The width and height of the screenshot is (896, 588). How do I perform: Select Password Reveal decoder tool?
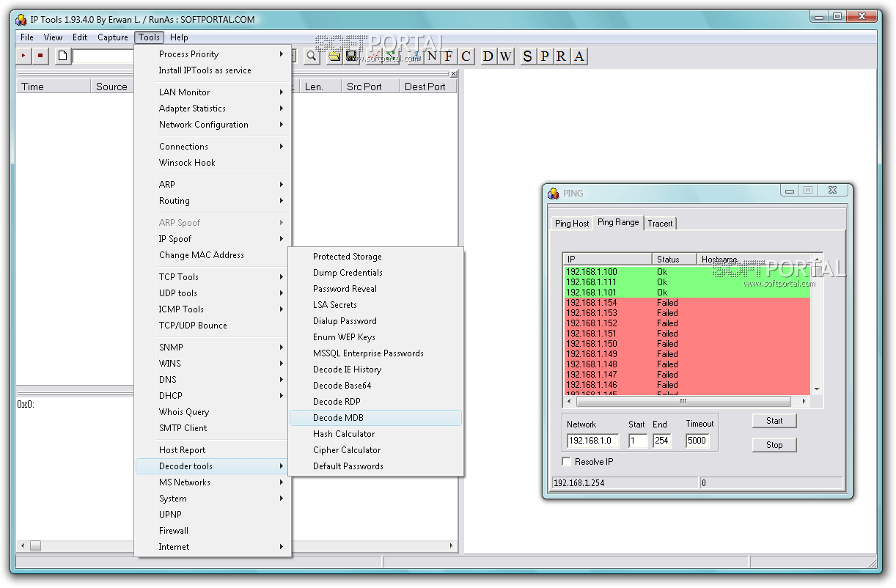376,289
